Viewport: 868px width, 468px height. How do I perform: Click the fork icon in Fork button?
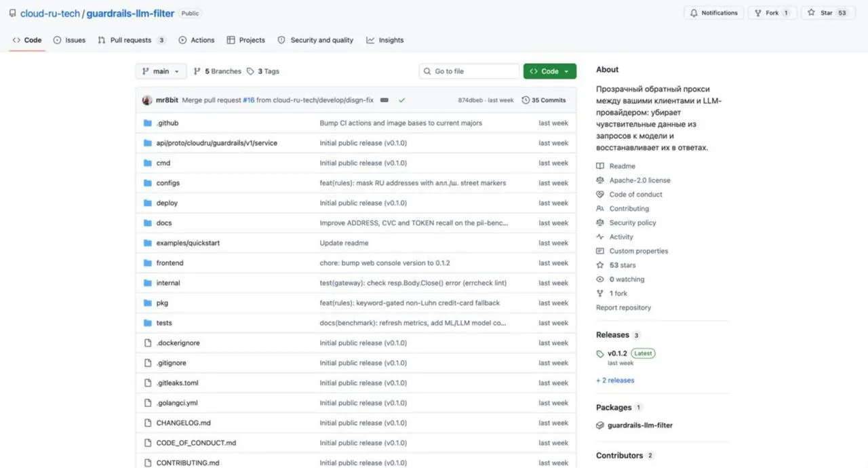[x=758, y=13]
